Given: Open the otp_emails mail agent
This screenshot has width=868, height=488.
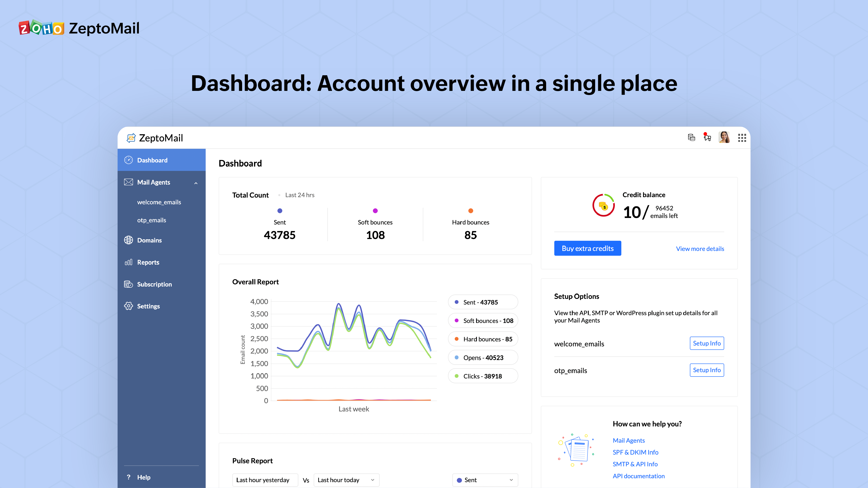Looking at the screenshot, I should pyautogui.click(x=152, y=220).
